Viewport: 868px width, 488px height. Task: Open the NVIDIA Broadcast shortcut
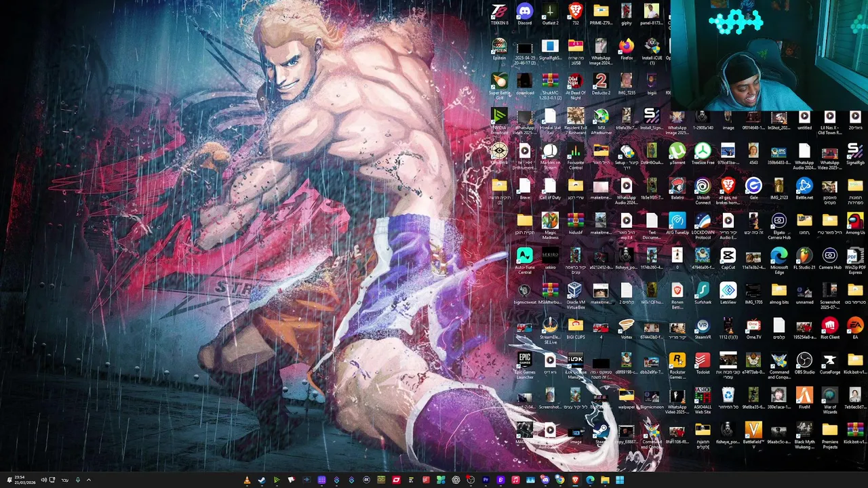[x=499, y=121]
